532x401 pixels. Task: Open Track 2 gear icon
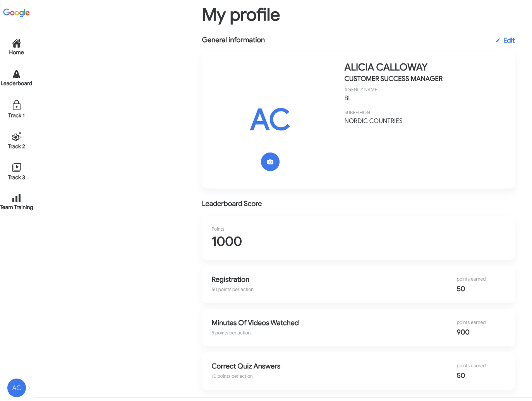pyautogui.click(x=16, y=136)
